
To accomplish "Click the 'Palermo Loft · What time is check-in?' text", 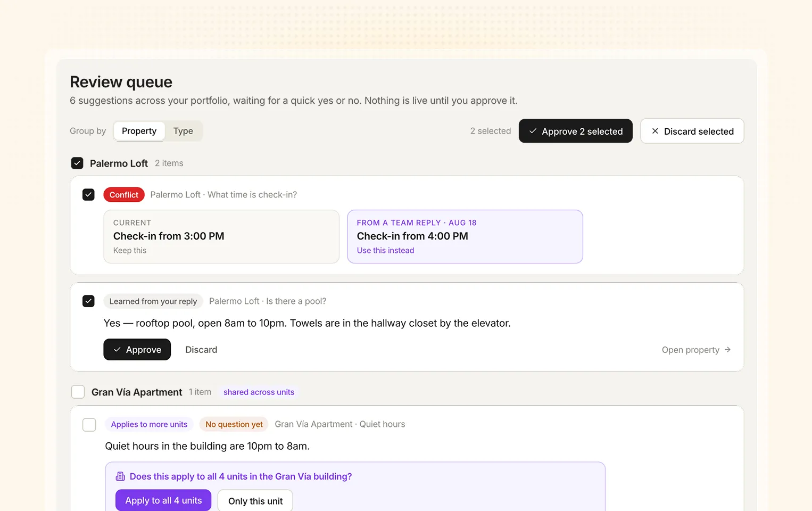I will [223, 195].
